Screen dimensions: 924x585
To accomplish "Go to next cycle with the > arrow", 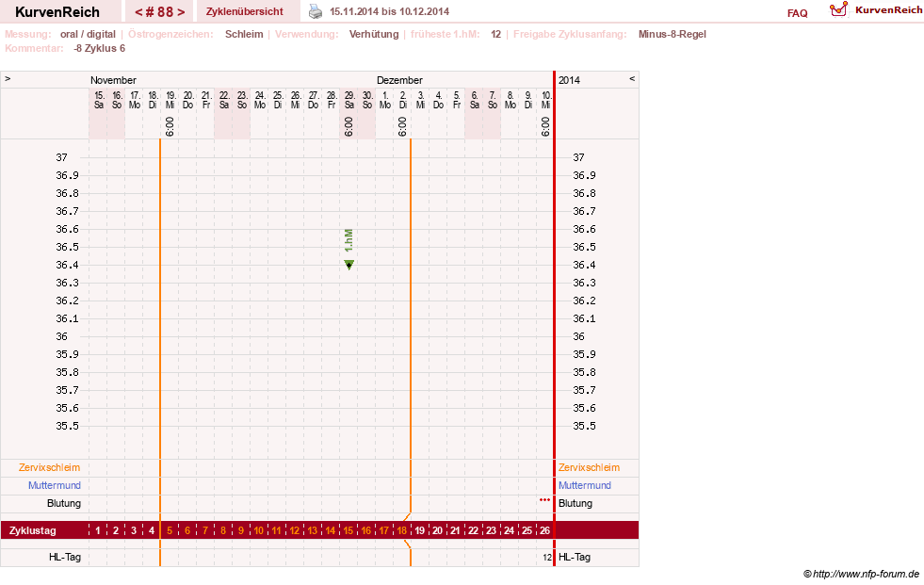I will (181, 12).
